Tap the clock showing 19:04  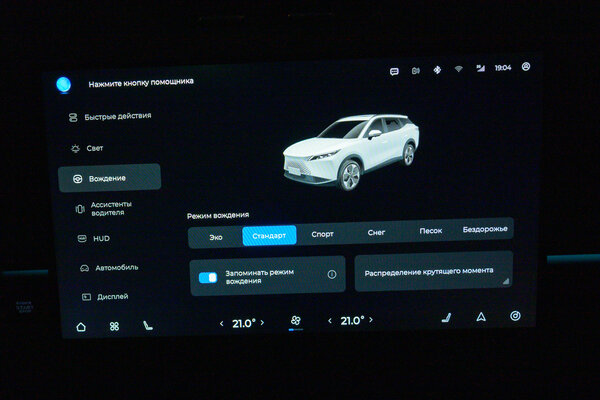pyautogui.click(x=503, y=68)
